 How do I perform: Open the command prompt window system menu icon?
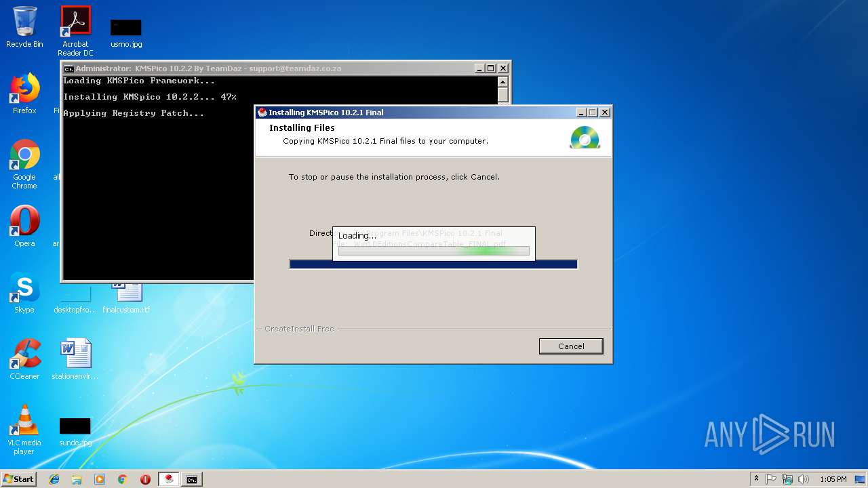(x=68, y=68)
